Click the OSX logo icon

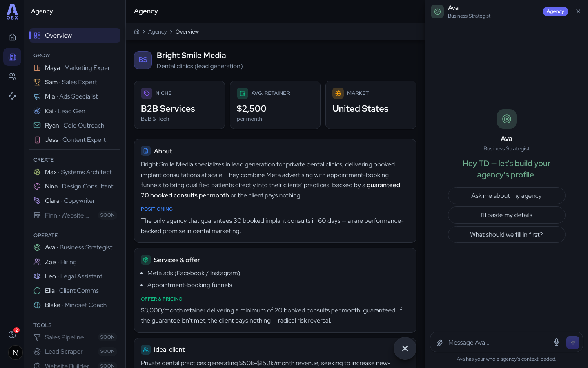[x=12, y=11]
